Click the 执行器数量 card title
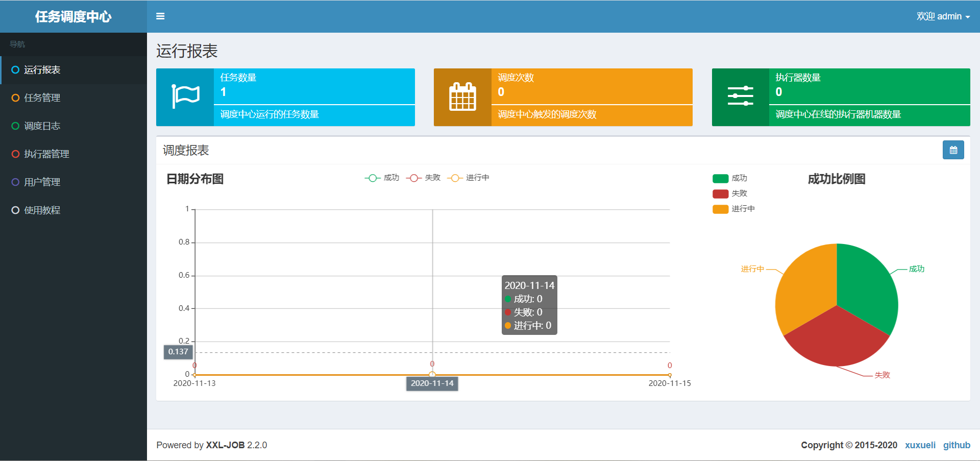 click(x=798, y=78)
